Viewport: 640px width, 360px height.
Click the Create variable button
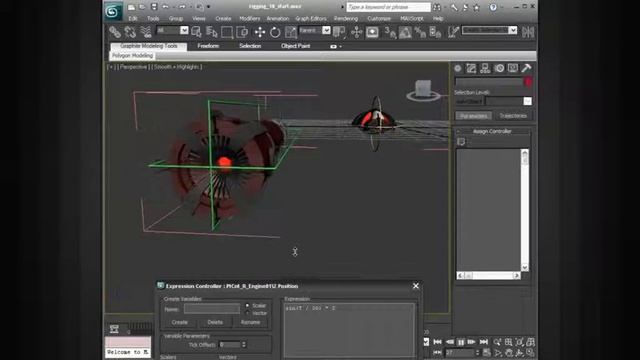[x=180, y=322]
